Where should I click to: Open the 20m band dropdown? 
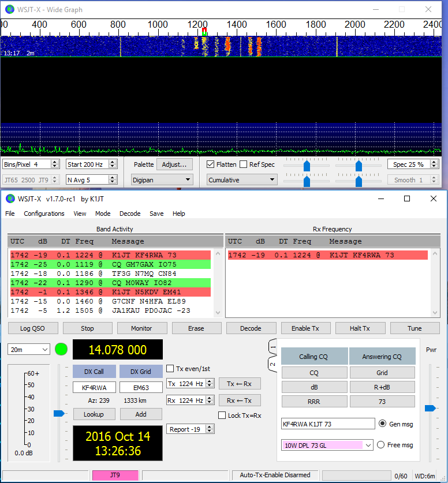[29, 349]
